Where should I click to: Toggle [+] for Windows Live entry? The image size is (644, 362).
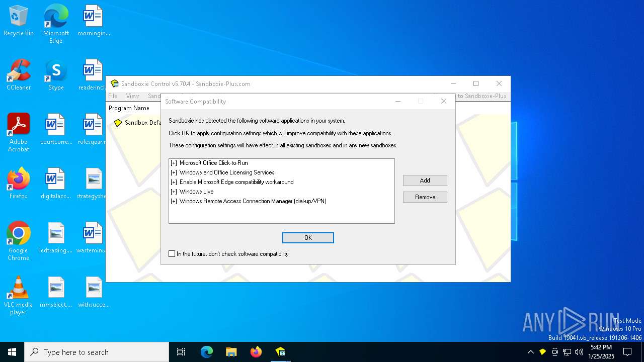[x=174, y=192]
